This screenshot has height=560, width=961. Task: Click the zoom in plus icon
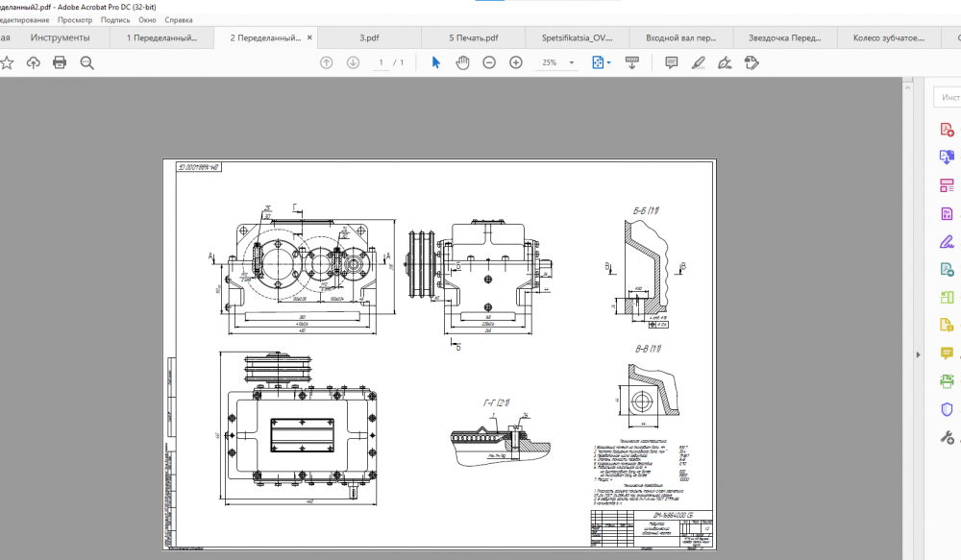tap(516, 62)
